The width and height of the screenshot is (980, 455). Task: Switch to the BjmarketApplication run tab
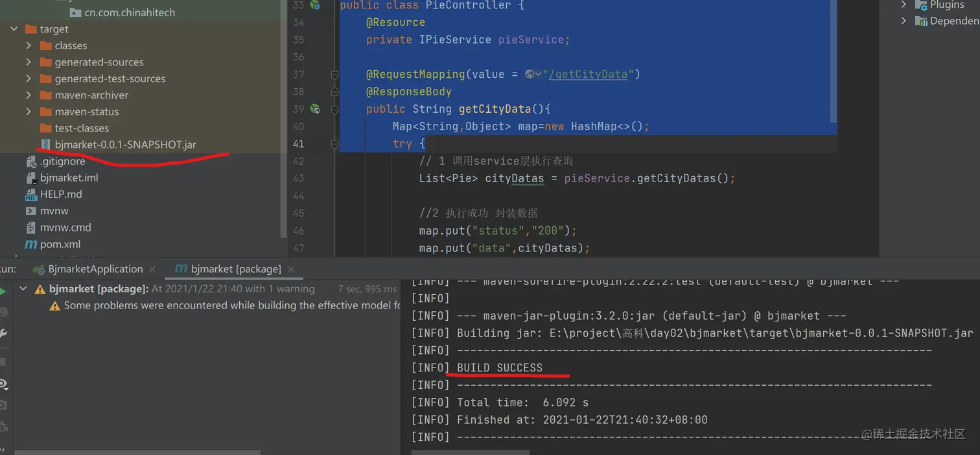95,269
